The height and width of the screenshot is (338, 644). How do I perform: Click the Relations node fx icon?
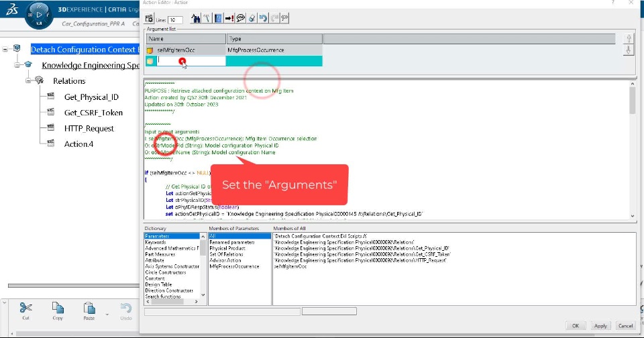pyautogui.click(x=40, y=80)
